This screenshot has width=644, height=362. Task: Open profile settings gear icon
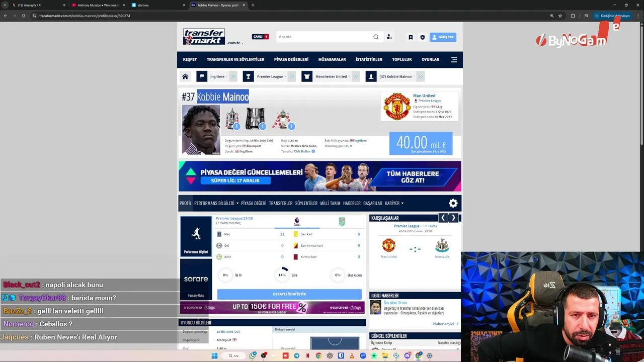(x=453, y=203)
